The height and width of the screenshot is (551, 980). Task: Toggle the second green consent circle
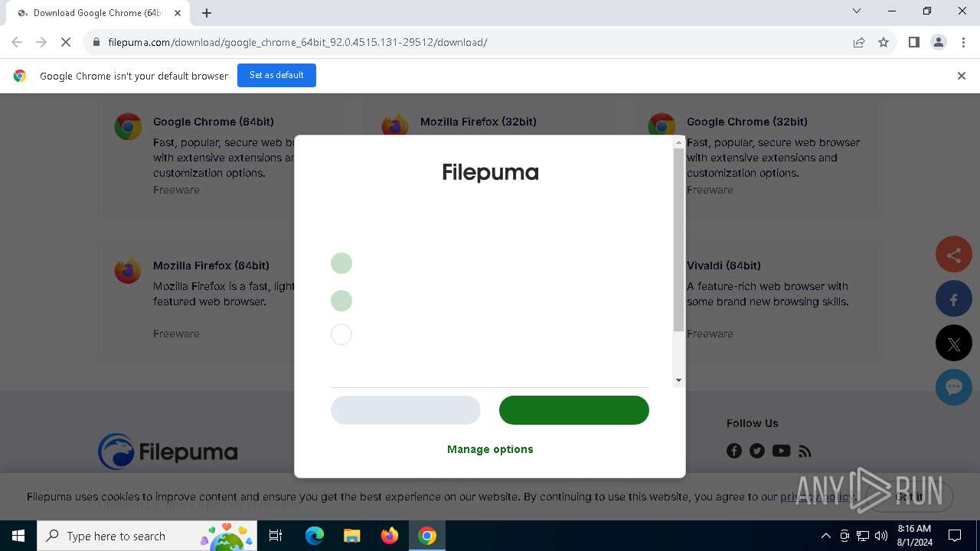tap(341, 301)
